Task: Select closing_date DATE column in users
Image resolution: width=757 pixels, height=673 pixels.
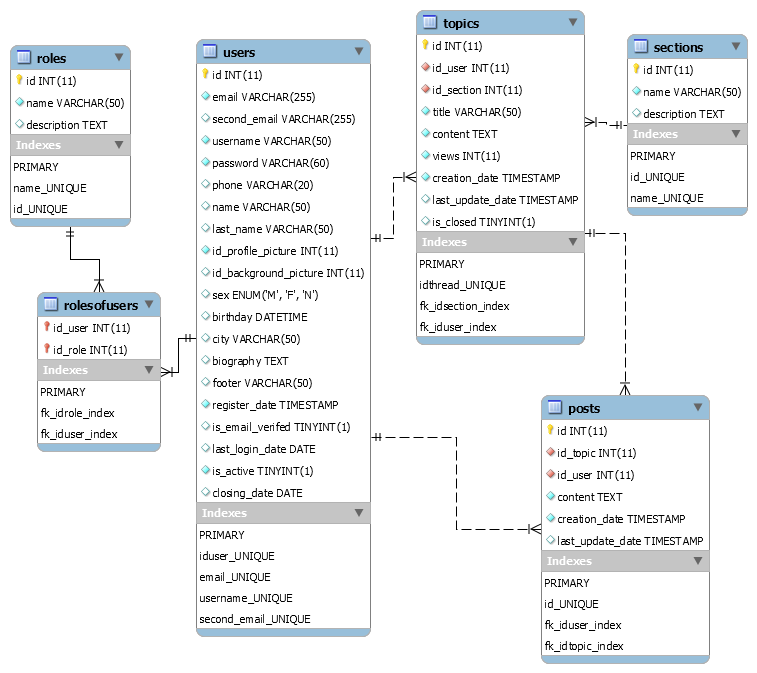Action: click(x=283, y=492)
